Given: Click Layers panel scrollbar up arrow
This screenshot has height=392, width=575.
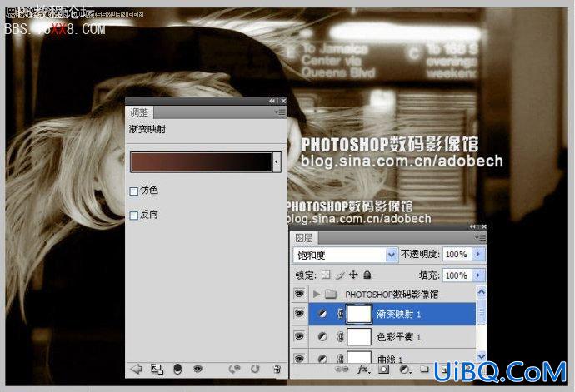Looking at the screenshot, I should 482,292.
